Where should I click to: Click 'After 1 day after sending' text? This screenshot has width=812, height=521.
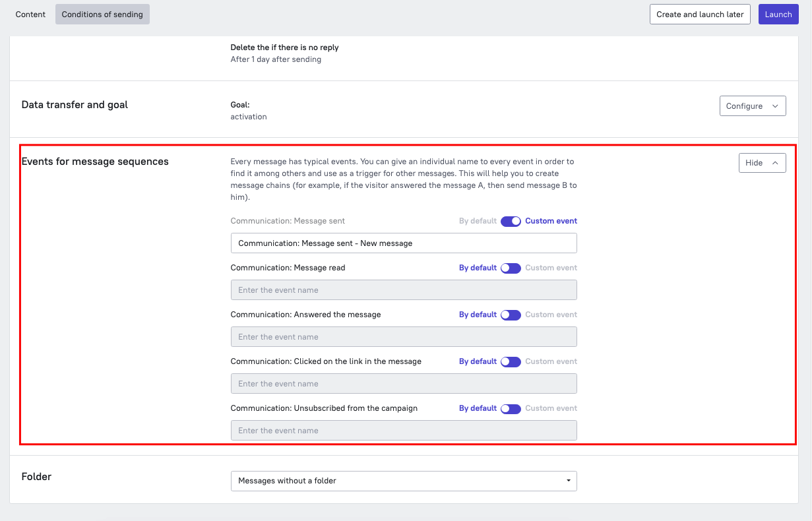276,59
